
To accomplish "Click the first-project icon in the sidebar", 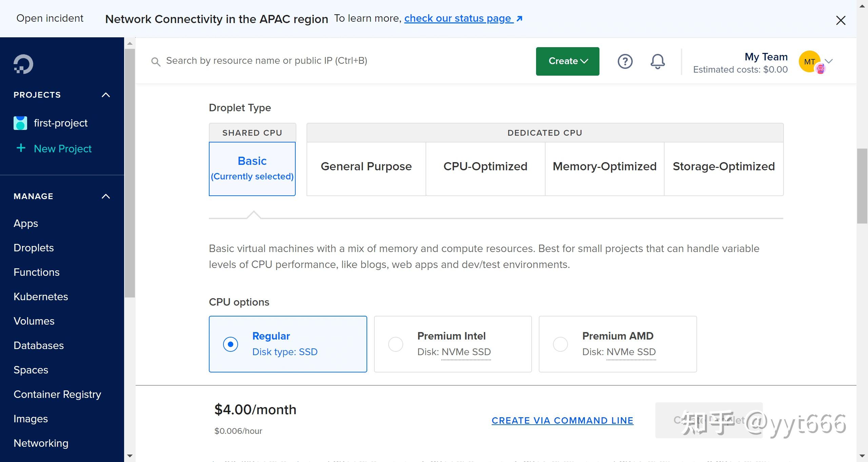I will pos(20,123).
